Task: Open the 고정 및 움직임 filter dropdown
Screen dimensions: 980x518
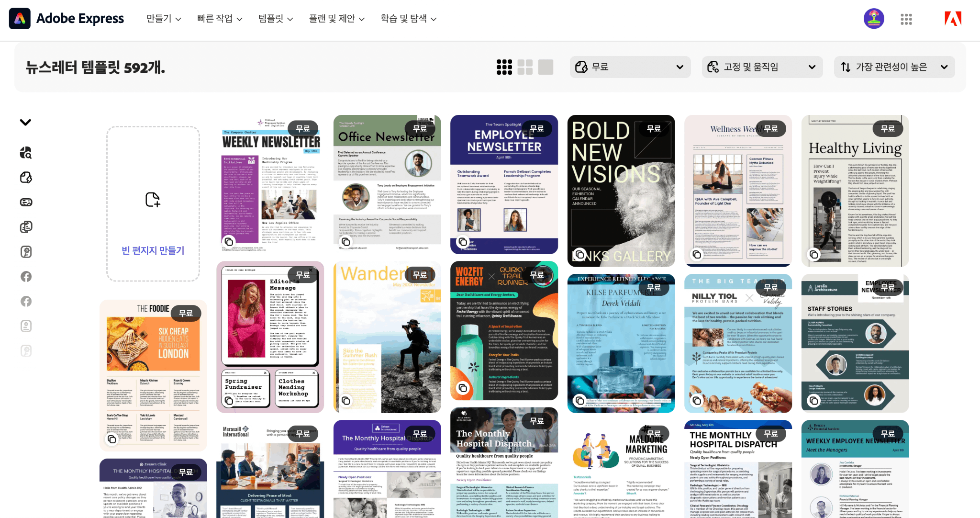Action: click(x=761, y=67)
